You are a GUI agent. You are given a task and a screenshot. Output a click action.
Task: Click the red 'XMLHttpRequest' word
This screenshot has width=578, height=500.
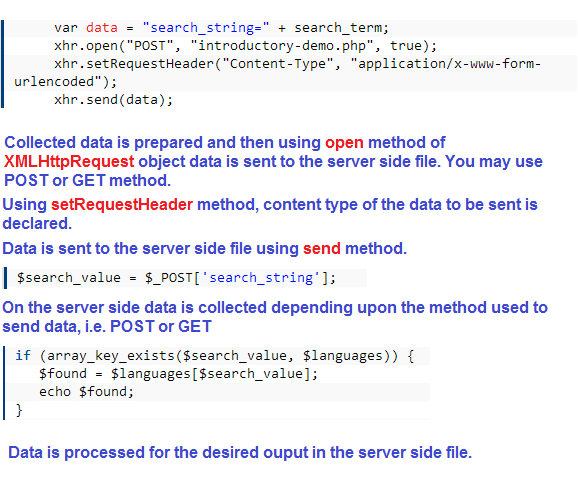[69, 162]
